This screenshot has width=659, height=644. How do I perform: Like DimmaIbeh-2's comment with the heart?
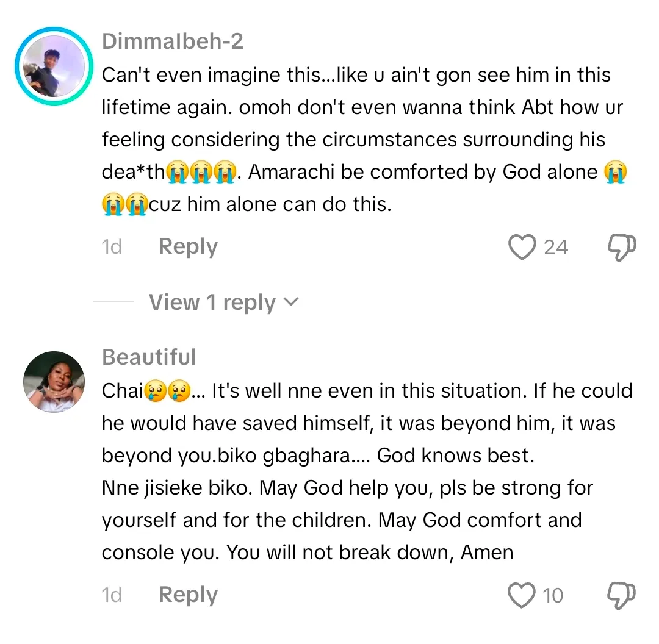pos(522,248)
